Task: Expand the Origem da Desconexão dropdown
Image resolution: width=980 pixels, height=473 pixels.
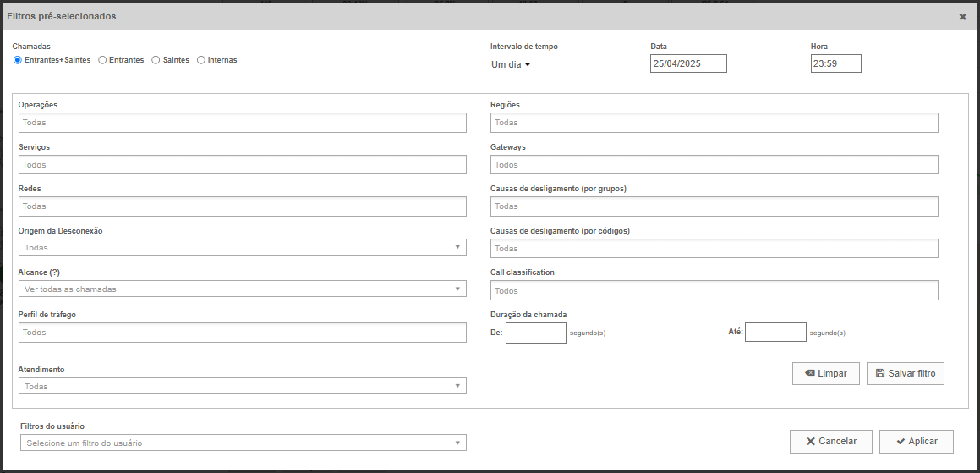Action: (242, 247)
